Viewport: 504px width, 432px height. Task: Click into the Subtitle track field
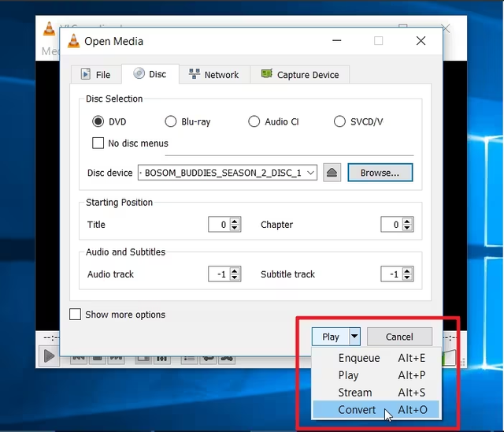point(392,274)
